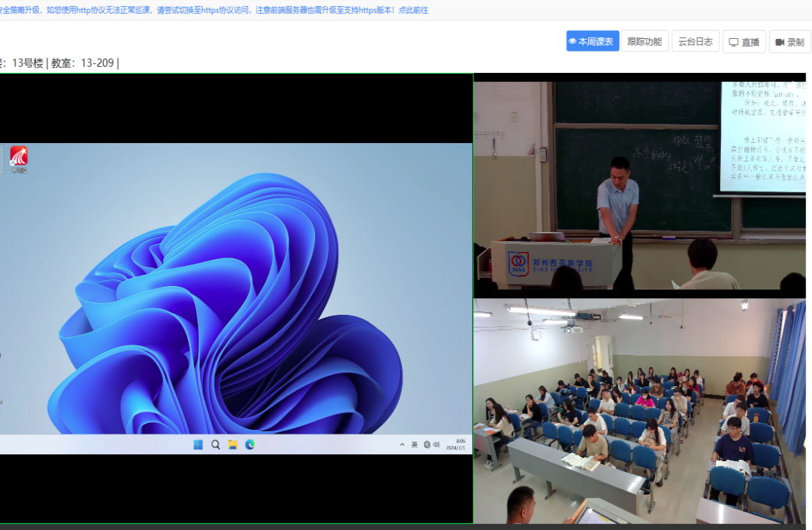Open the taskbar Search magnifier icon

click(x=216, y=445)
